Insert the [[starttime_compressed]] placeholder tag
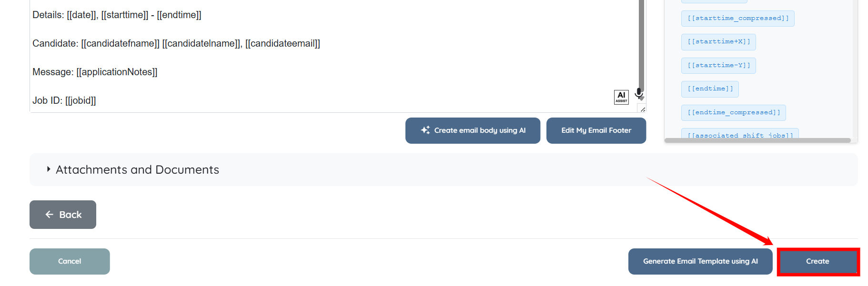Screen dimensions: 868x286 (x=737, y=19)
